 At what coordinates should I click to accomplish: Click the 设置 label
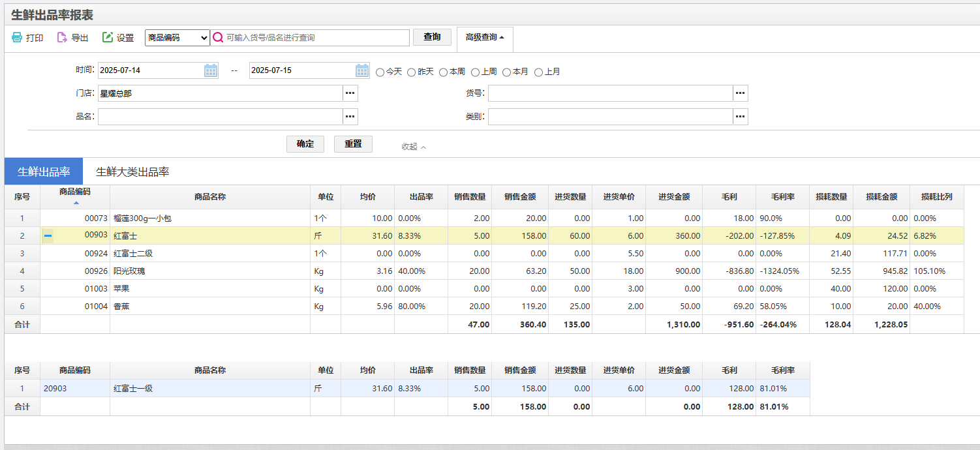coord(125,38)
